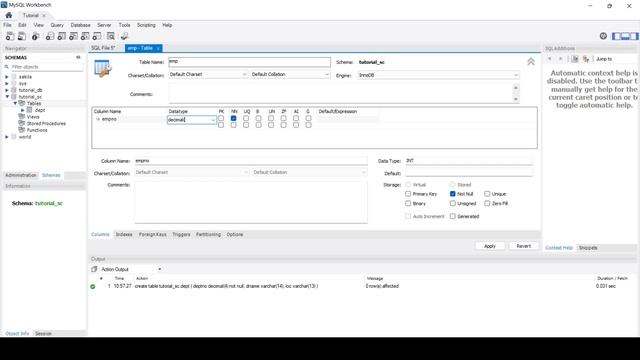
Task: Switch to the Triggers tab
Action: (181, 234)
